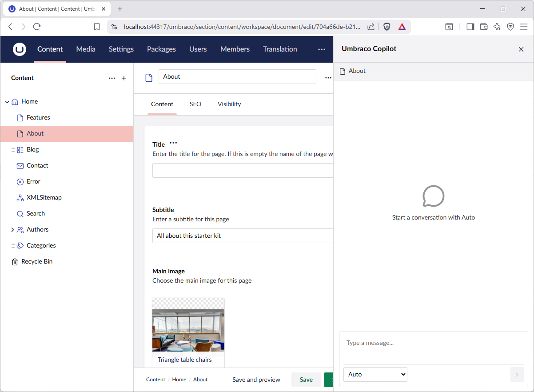Image resolution: width=534 pixels, height=392 pixels.
Task: Create new content with the plus icon
Action: 124,78
